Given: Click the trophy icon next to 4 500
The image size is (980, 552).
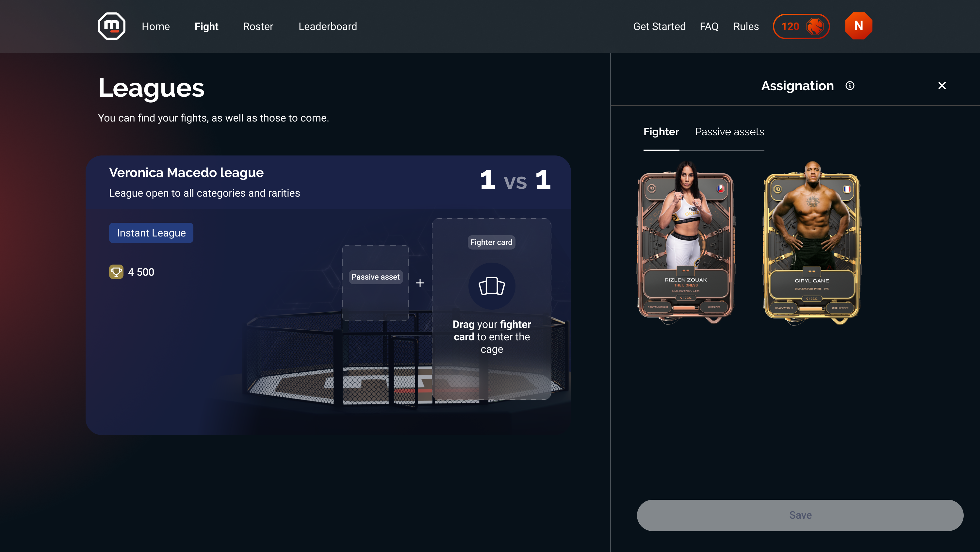Looking at the screenshot, I should coord(116,272).
